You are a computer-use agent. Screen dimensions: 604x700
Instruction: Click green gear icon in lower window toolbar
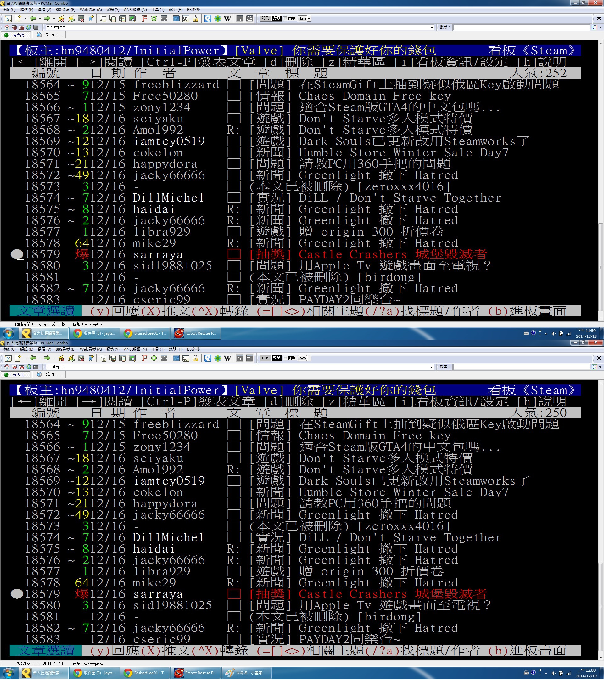[x=154, y=358]
